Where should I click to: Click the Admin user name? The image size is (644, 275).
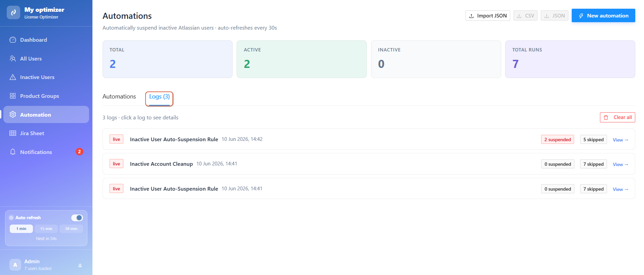tap(32, 262)
